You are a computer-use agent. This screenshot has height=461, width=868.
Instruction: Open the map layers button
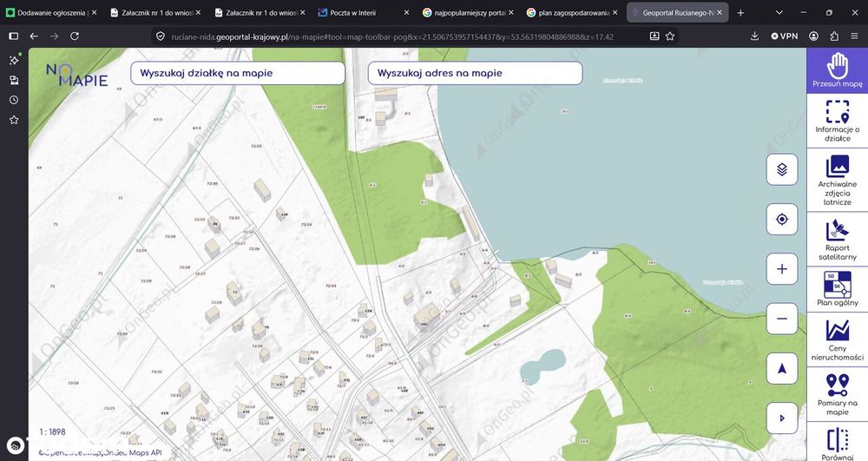coord(782,169)
